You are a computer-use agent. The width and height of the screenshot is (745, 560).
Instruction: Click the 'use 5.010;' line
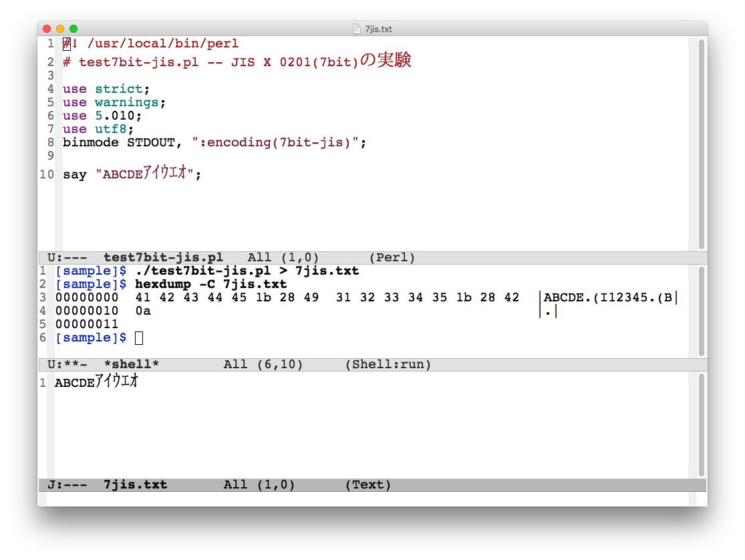[102, 116]
